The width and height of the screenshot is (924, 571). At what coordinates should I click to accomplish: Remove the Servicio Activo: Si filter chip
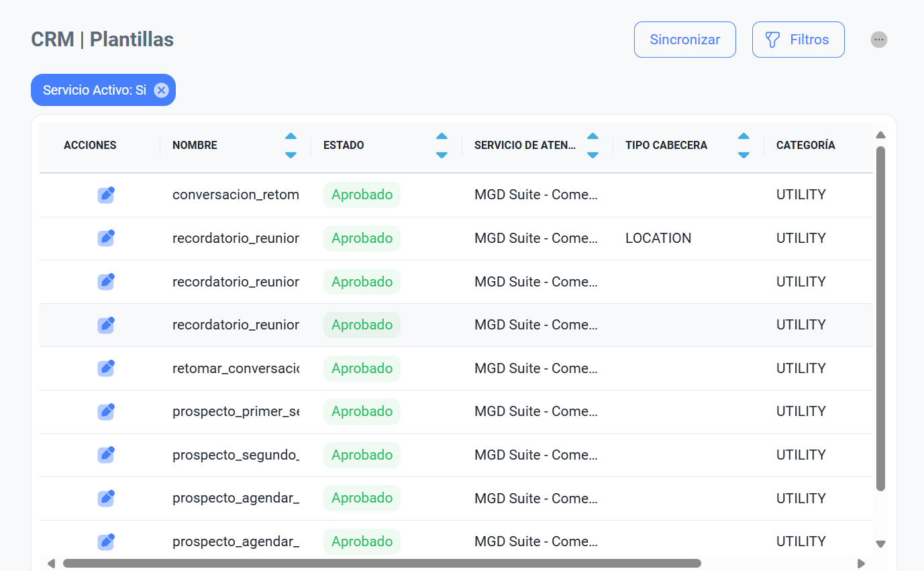pos(161,90)
